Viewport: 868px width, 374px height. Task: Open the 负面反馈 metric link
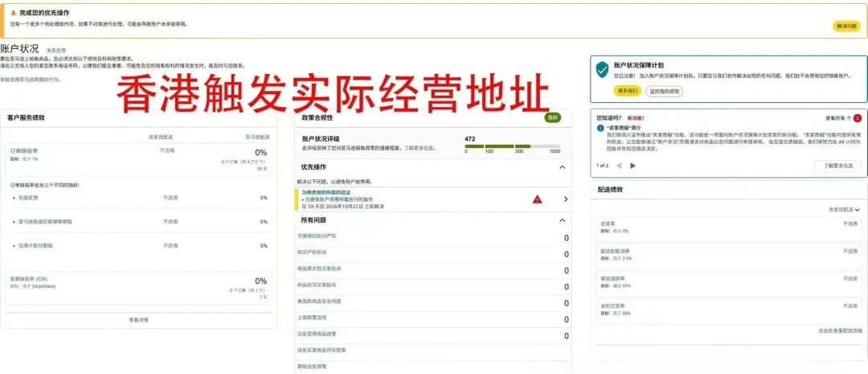[x=28, y=198]
